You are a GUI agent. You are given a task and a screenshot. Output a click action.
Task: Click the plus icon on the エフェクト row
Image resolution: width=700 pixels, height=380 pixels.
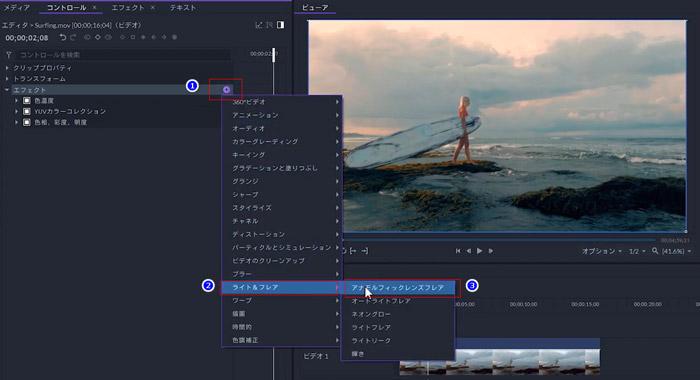226,90
